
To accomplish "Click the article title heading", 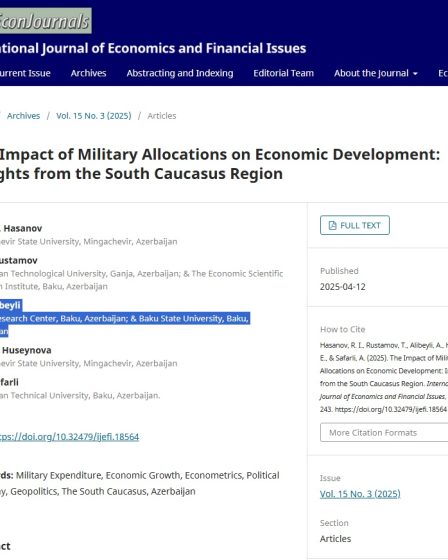I will pyautogui.click(x=220, y=164).
